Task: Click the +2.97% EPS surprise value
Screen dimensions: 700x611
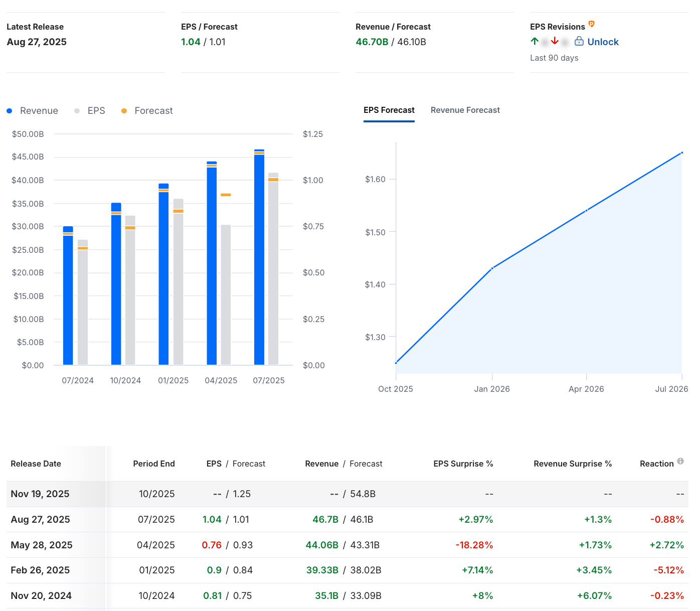Action: (x=476, y=520)
